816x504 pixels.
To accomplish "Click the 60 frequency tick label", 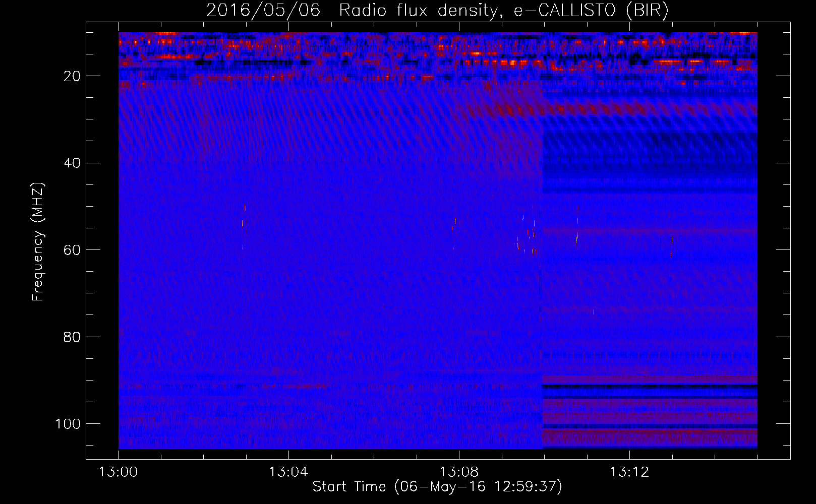I will tap(72, 250).
